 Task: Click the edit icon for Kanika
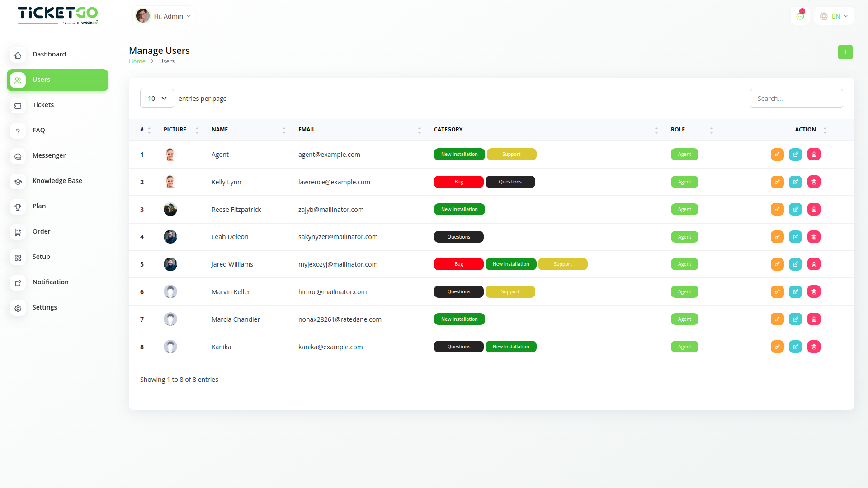pyautogui.click(x=795, y=347)
